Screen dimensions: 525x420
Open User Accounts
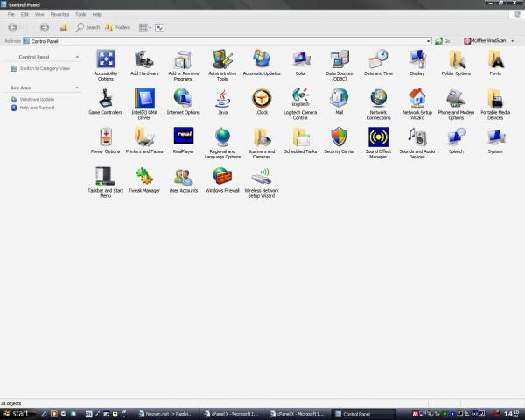(x=184, y=179)
